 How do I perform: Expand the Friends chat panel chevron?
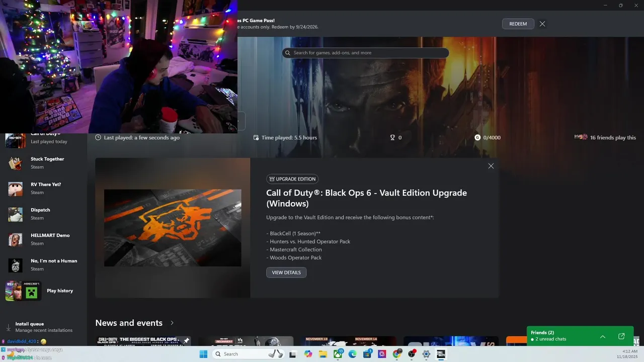pos(603,336)
